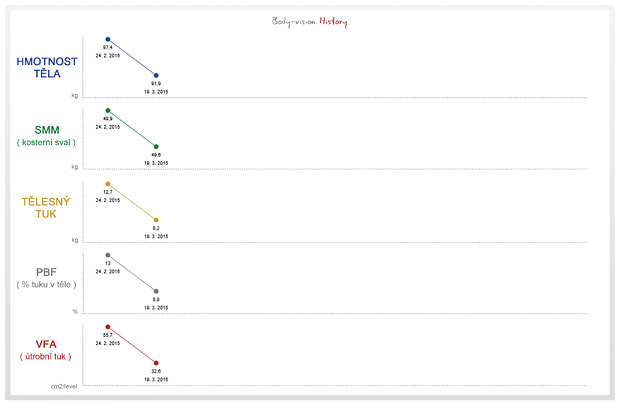620x405 pixels.
Task: Click the cm2/level unit label
Action: 64,386
